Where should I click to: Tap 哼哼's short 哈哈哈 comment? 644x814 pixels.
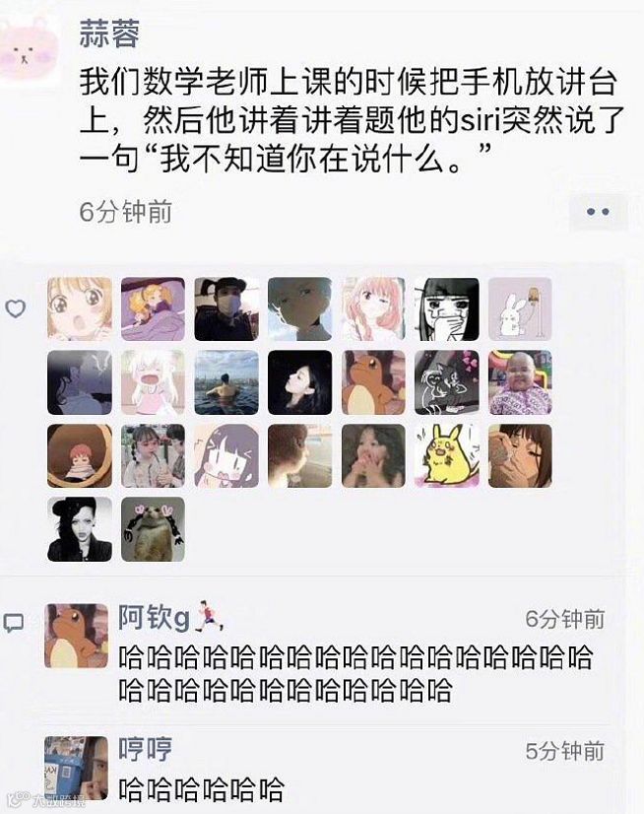coord(201,789)
